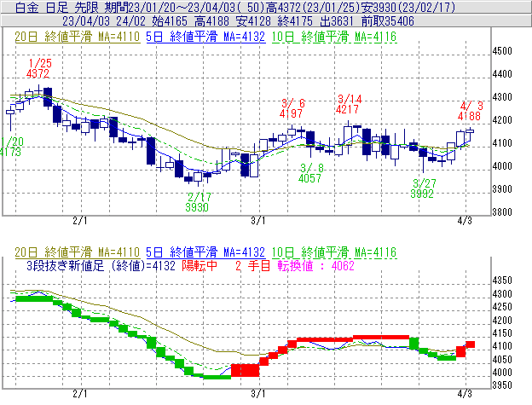532x405 pixels.
Task: Click the 3950 axis label in lower chart
Action: tap(502, 385)
